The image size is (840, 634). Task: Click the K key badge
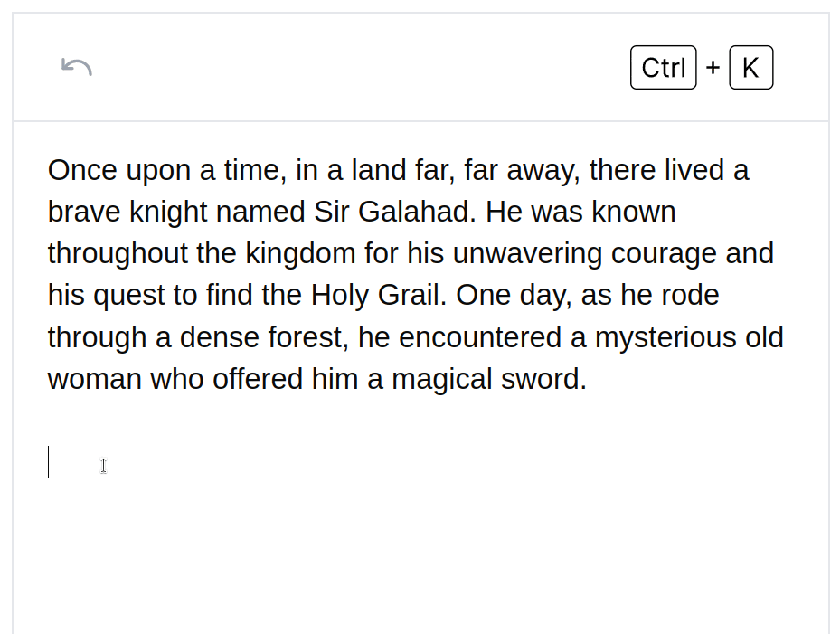pos(750,68)
